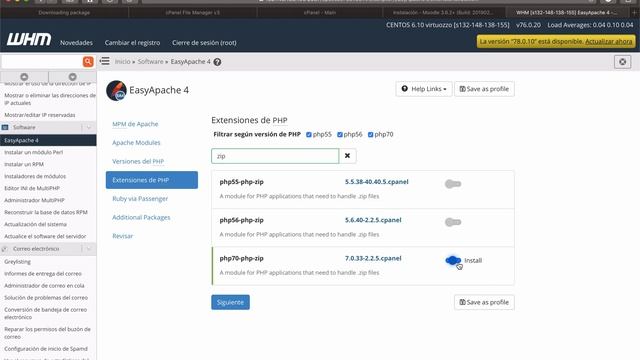The width and height of the screenshot is (640, 360).
Task: Click the EasyApache 4 feather logo
Action: (x=116, y=90)
